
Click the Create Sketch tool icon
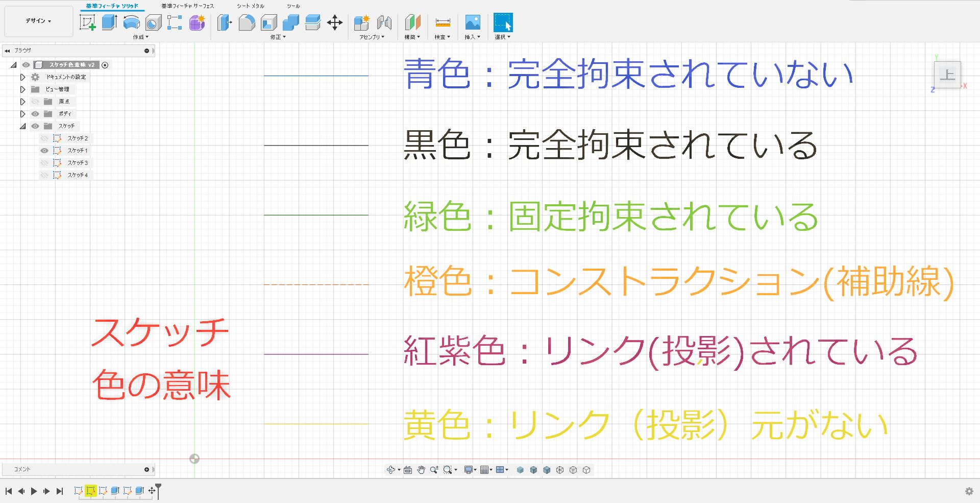(x=88, y=22)
